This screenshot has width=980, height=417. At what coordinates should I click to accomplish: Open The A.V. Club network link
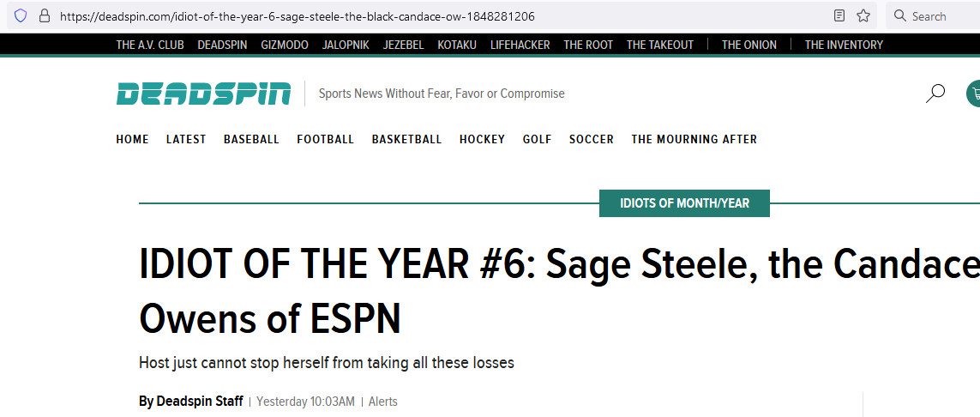coord(150,45)
